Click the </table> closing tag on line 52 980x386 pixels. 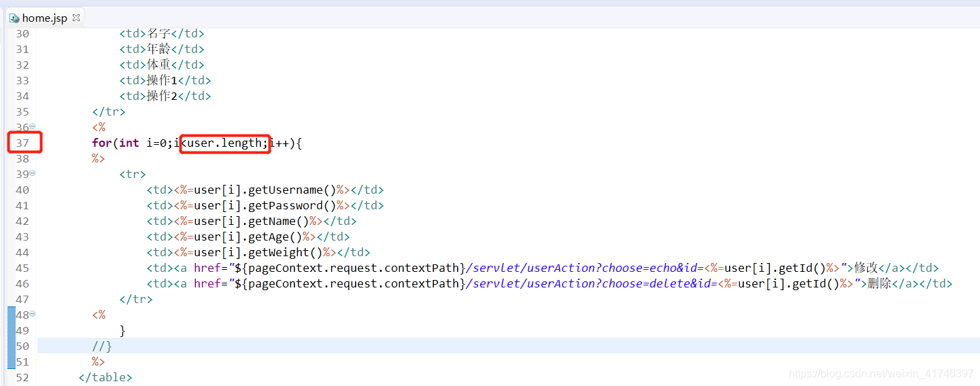105,377
